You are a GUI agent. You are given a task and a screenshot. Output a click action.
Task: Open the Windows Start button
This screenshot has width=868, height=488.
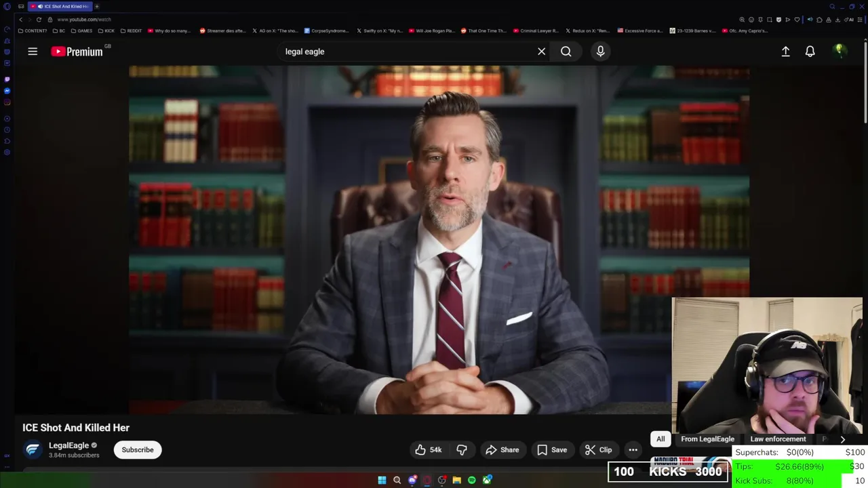382,480
